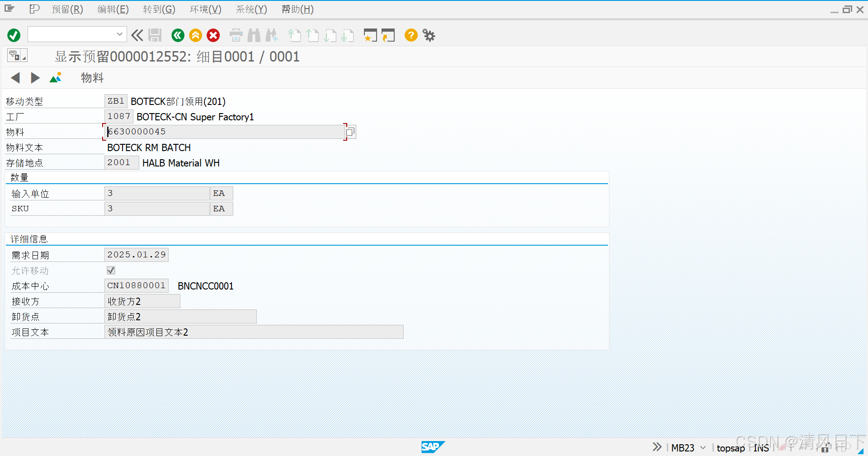Click the next item arrow button

click(35, 77)
